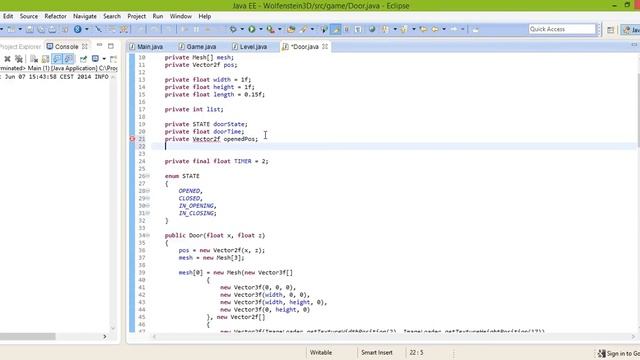
Task: Switch to the Main.java editor tab
Action: [x=146, y=47]
